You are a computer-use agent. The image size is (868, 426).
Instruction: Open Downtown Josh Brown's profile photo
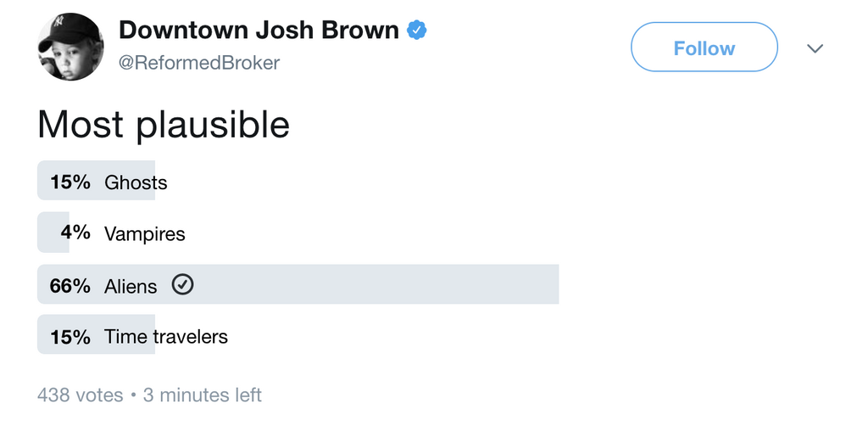point(70,47)
